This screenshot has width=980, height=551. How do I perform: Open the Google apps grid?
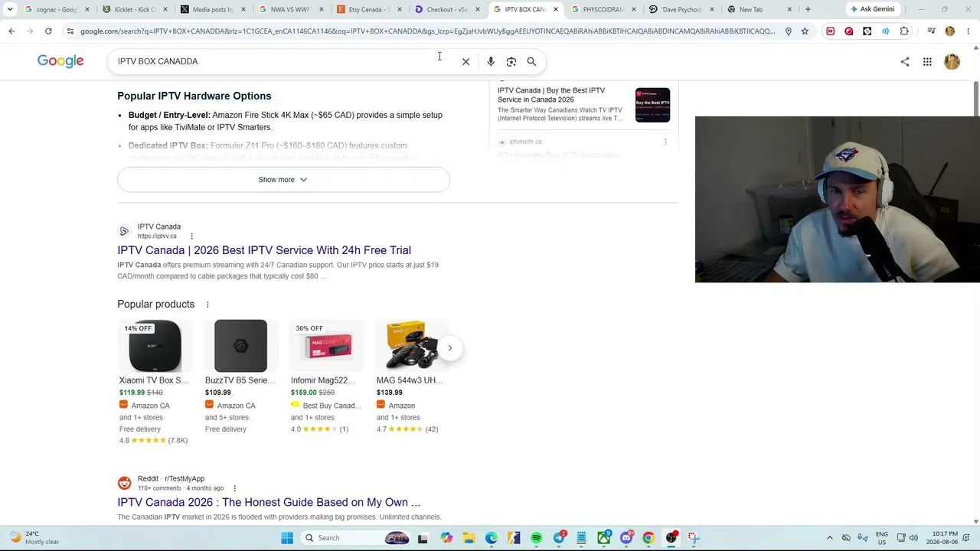(x=927, y=61)
